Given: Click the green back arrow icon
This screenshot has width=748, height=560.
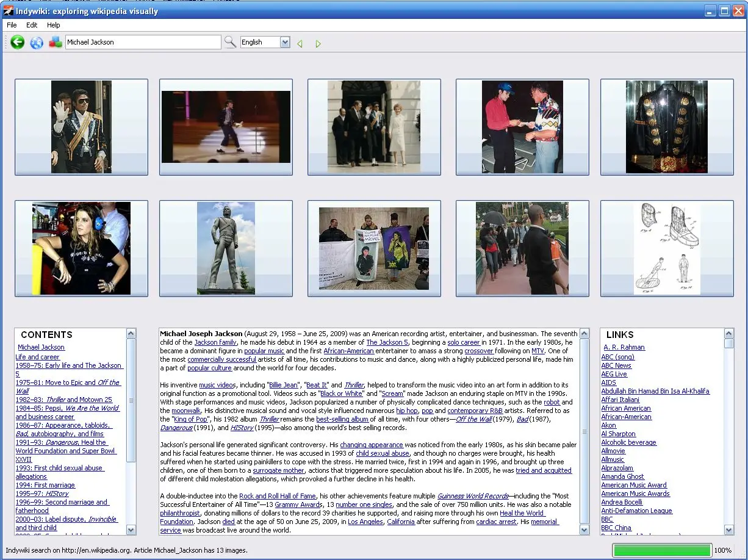Looking at the screenshot, I should (18, 42).
